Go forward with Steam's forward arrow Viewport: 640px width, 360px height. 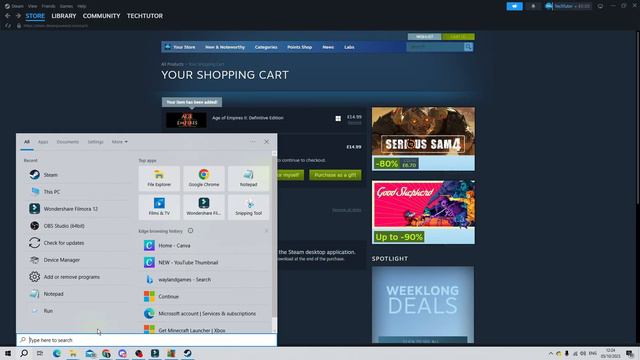coord(18,16)
